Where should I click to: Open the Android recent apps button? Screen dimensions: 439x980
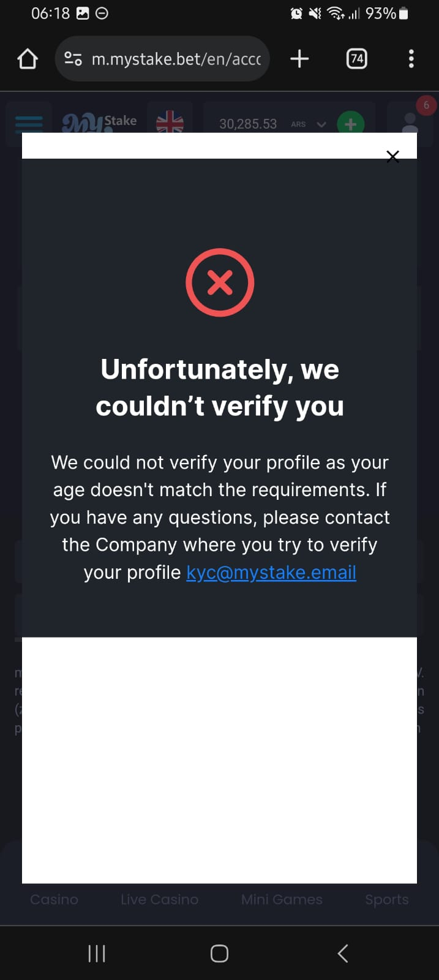pos(97,953)
